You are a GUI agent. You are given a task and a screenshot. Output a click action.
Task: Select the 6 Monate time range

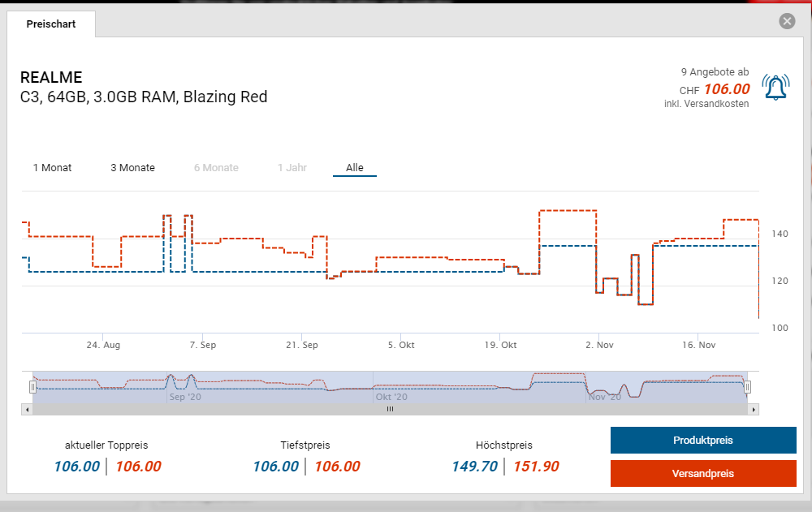[216, 168]
